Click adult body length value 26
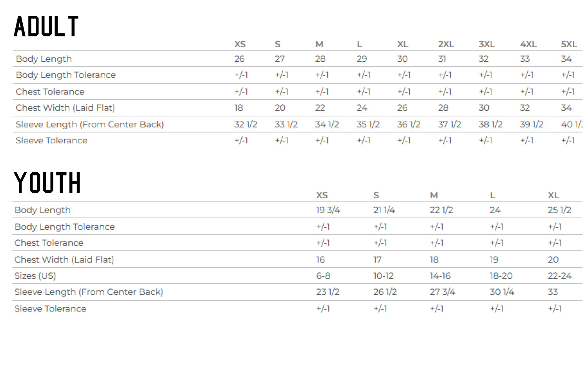The image size is (588, 387). coord(239,59)
